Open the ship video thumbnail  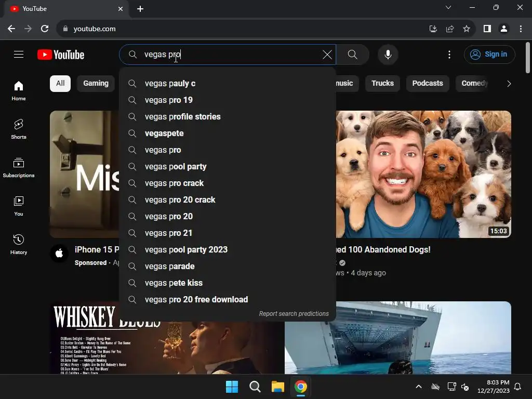pos(397,338)
